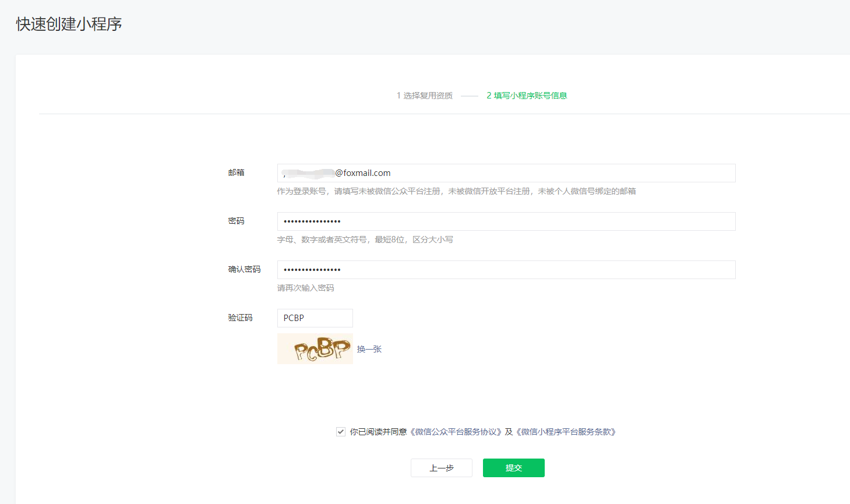Viewport: 850px width, 504px height.
Task: Click the 请再次输入密码 hint text
Action: [305, 288]
